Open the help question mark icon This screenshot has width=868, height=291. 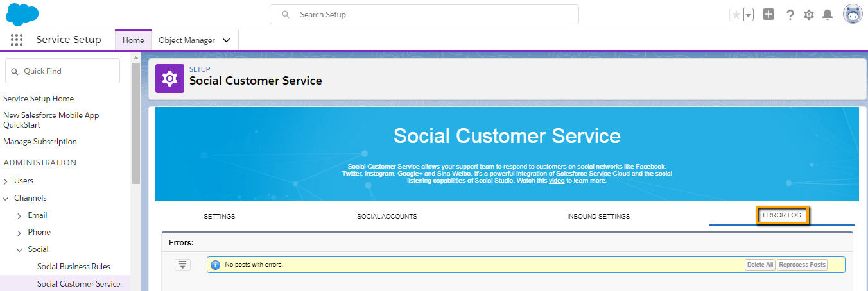click(x=790, y=14)
